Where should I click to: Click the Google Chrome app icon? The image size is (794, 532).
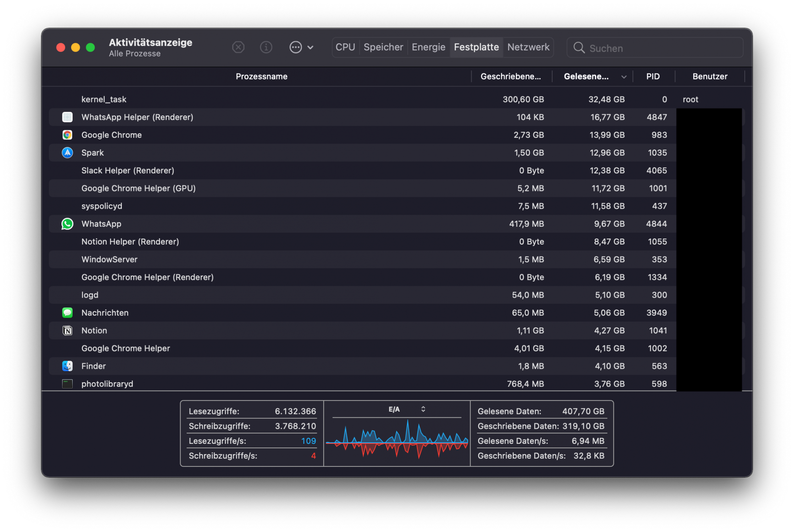[x=67, y=135]
